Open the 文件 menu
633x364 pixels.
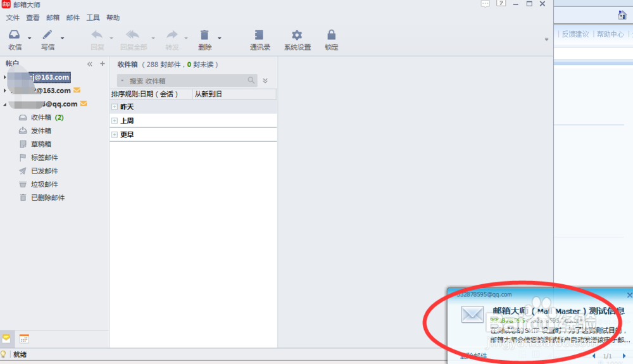[13, 18]
